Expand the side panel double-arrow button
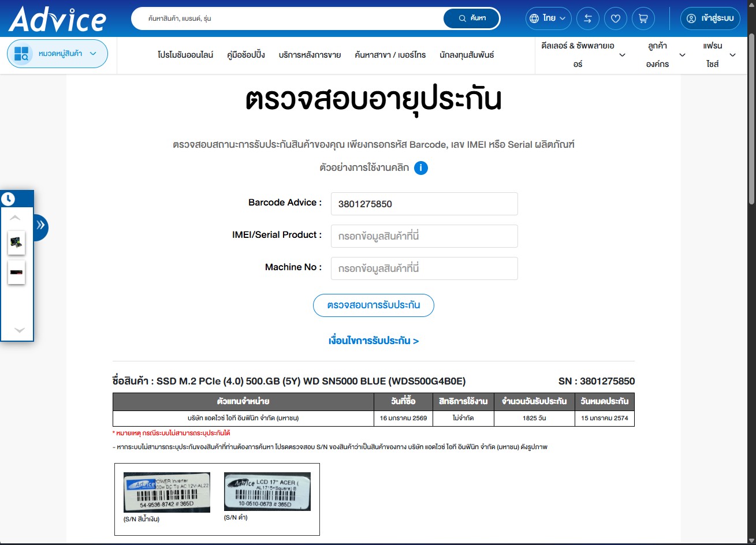 click(x=40, y=225)
